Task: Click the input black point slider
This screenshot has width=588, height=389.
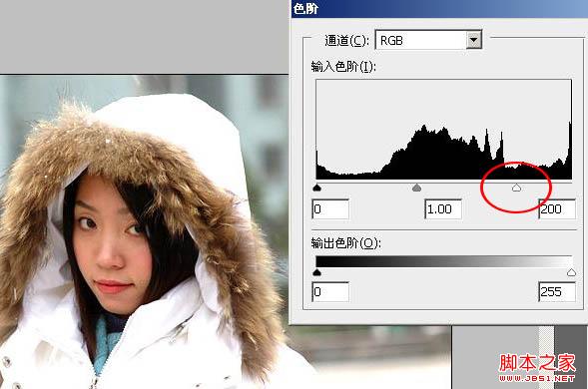Action: (x=317, y=188)
